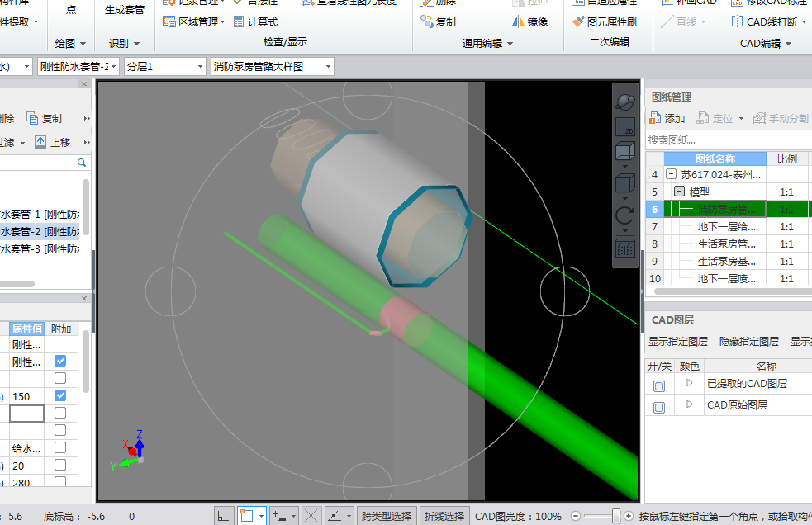Check the 附加 checkbox beside 给水 row
The image size is (812, 525).
click(60, 447)
